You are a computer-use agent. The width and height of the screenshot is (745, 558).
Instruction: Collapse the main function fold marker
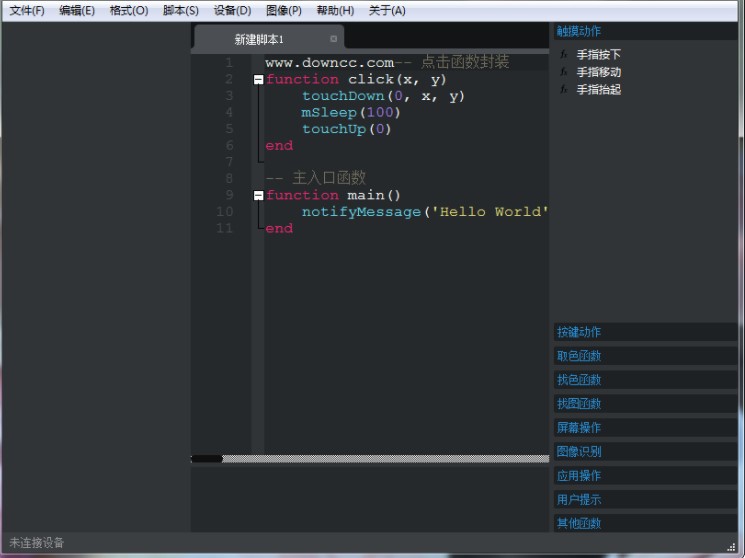(x=259, y=195)
